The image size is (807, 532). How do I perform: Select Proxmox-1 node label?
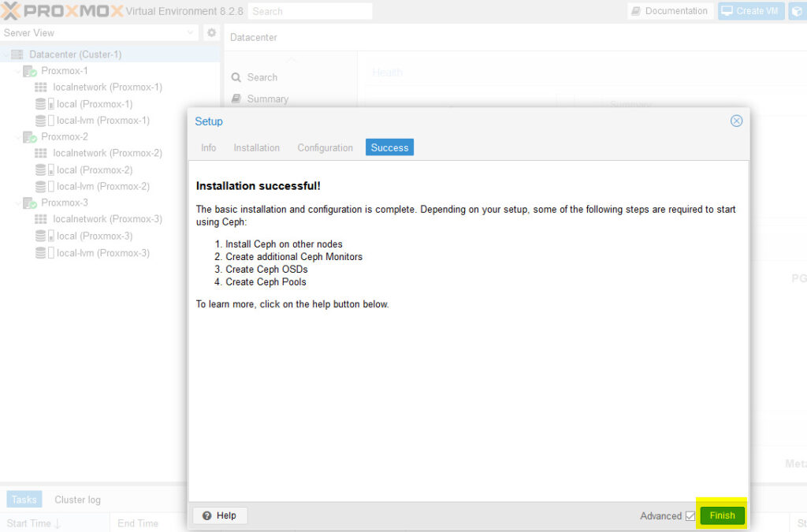tap(65, 71)
